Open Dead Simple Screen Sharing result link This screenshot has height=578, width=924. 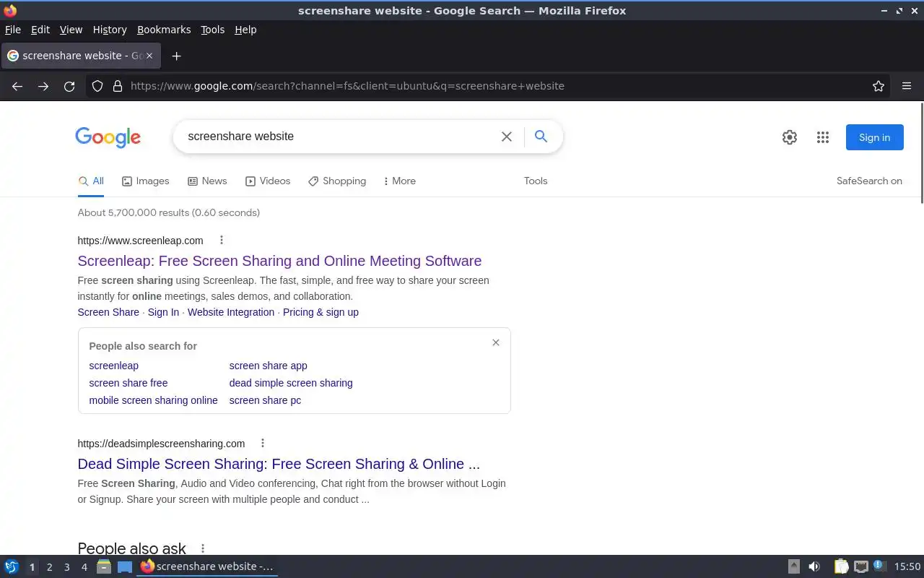click(279, 464)
